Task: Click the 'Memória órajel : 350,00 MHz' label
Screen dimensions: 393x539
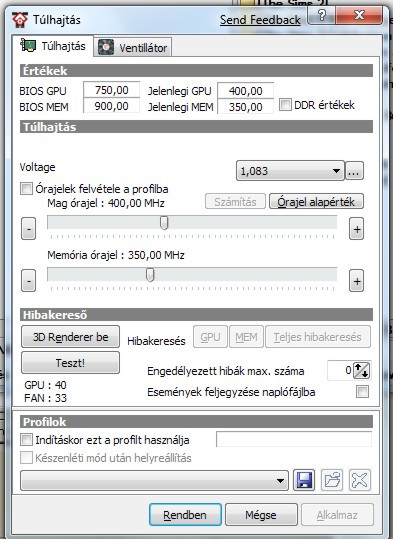Action: [116, 255]
